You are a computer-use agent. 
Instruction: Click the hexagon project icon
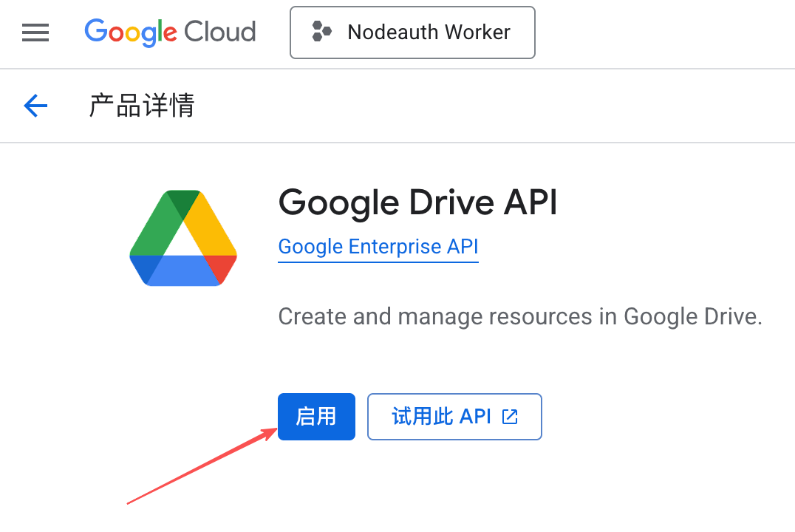point(321,32)
